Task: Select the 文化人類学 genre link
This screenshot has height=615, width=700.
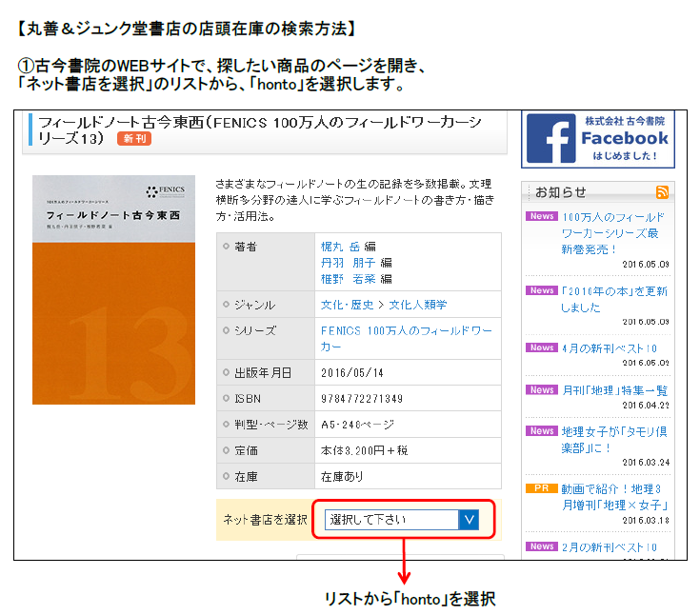Action: click(x=417, y=305)
